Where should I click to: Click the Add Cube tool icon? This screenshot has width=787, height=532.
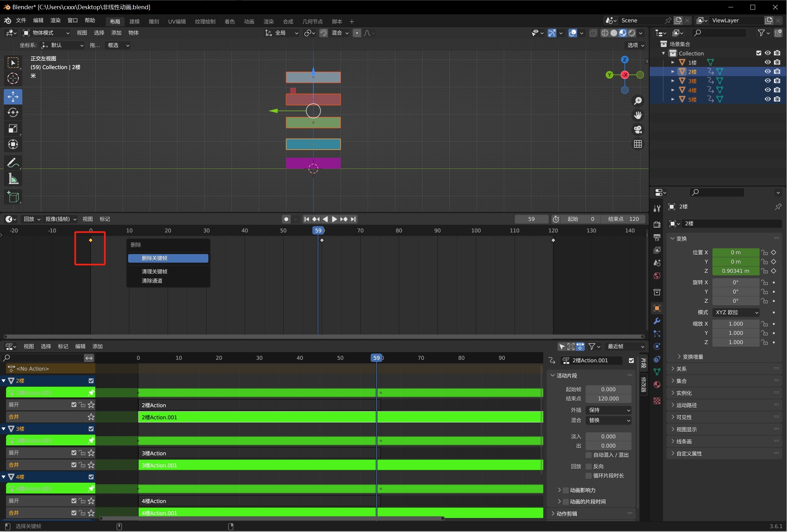click(x=13, y=197)
